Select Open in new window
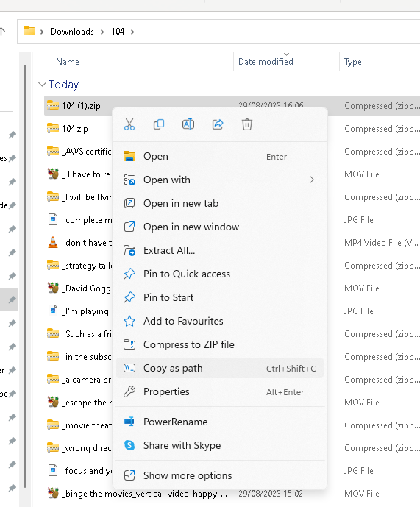The width and height of the screenshot is (420, 507). tap(220, 227)
